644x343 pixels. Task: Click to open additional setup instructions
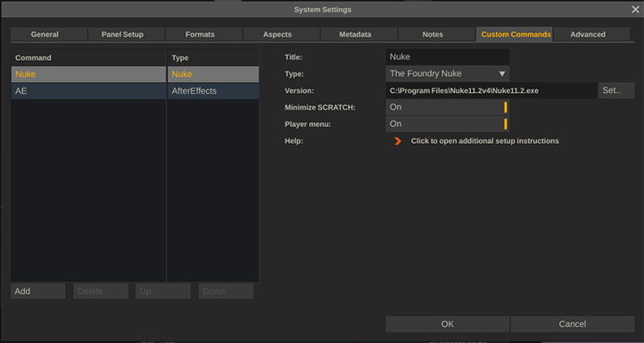[x=484, y=141]
